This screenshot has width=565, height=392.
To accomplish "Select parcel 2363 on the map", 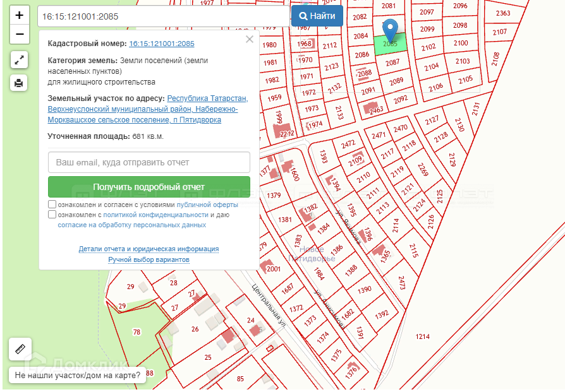I will pos(503,13).
